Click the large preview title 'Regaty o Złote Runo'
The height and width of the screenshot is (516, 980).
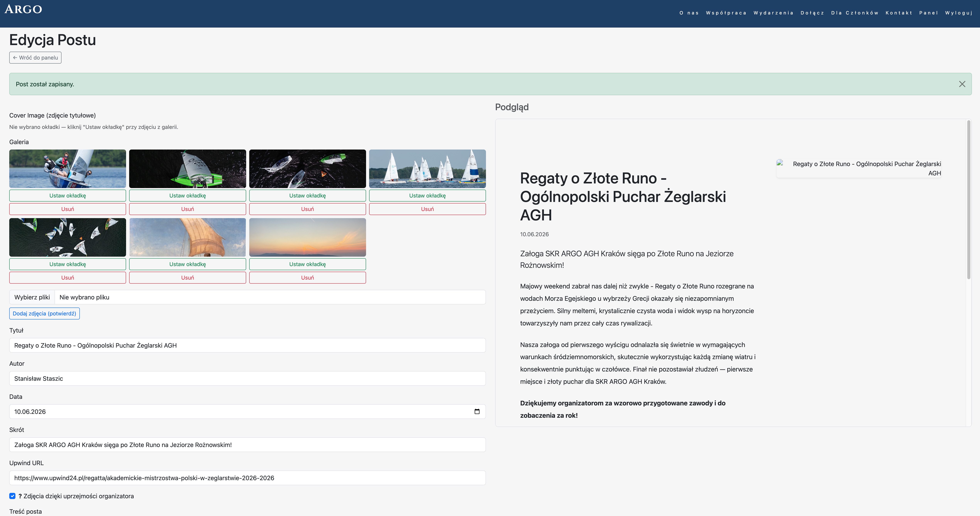623,197
